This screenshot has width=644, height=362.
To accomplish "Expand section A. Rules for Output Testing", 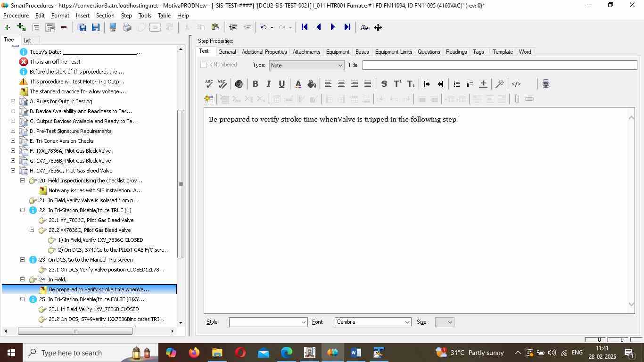I will (x=13, y=101).
